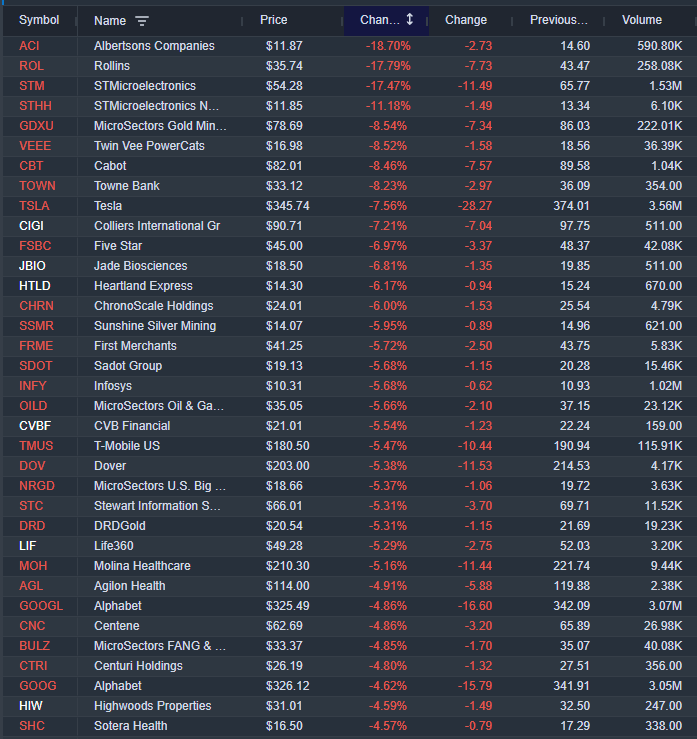Viewport: 697px width, 739px height.
Task: Click the 1.02M Infosys volume
Action: (665, 386)
